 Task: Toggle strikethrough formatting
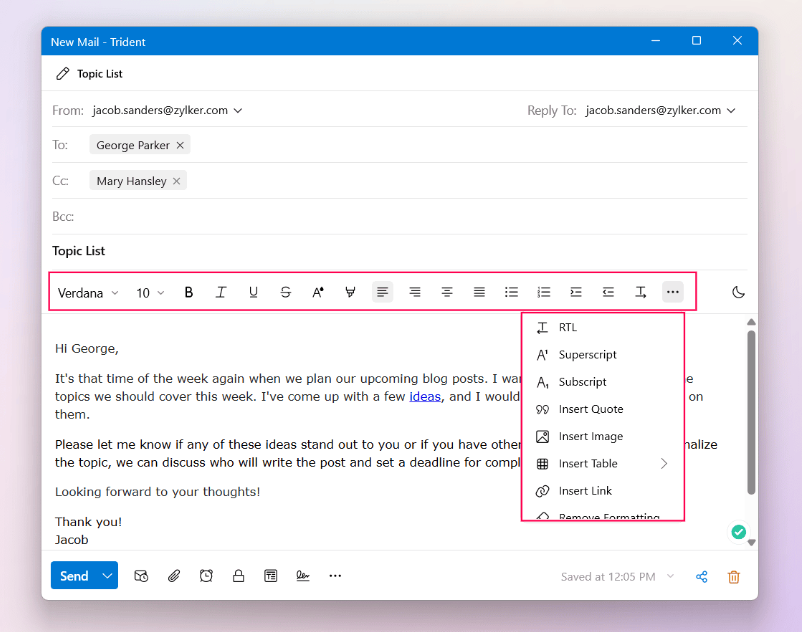click(285, 292)
